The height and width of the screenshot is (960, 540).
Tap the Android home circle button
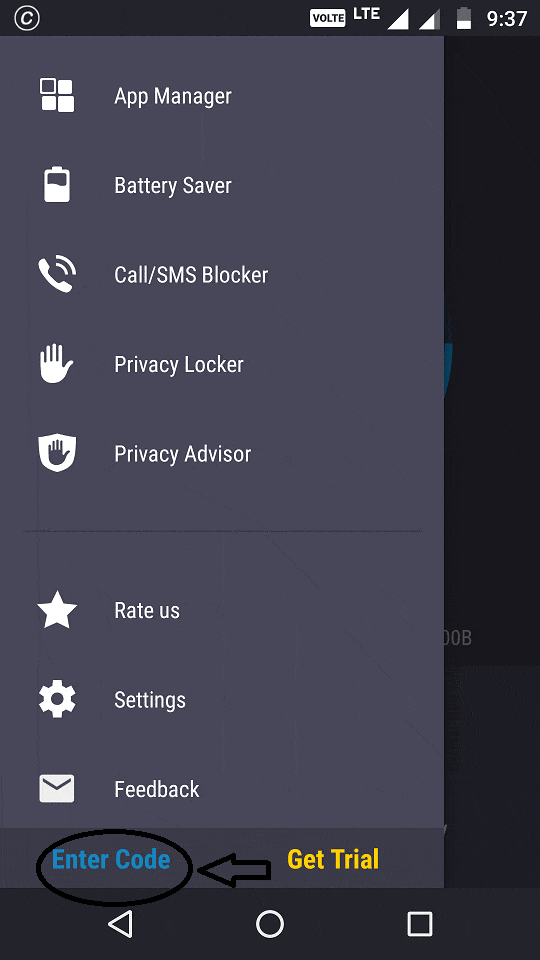tap(269, 924)
